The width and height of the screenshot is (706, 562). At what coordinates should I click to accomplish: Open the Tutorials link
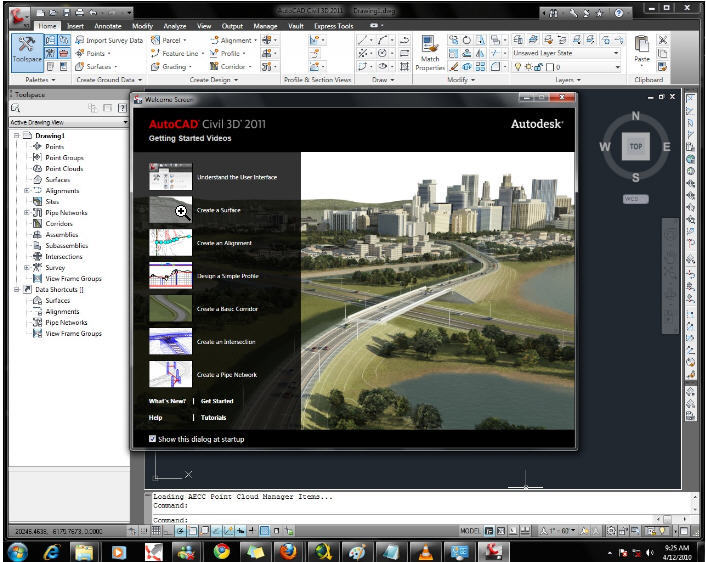coord(213,417)
